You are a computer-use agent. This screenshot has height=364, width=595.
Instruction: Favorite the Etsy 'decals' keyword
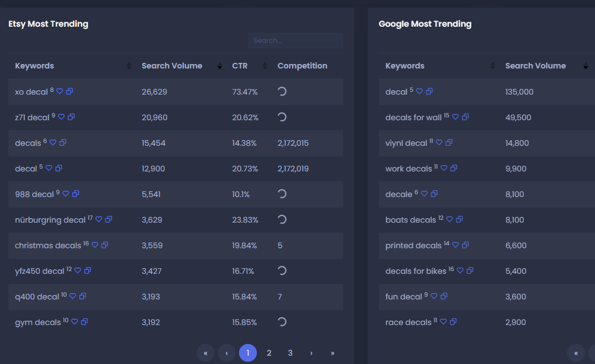53,142
